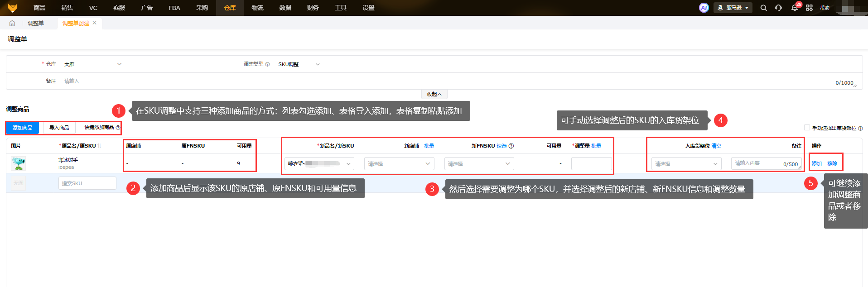Focus the 调整量 input field
Viewport: 868px width, 287px height.
(591, 163)
